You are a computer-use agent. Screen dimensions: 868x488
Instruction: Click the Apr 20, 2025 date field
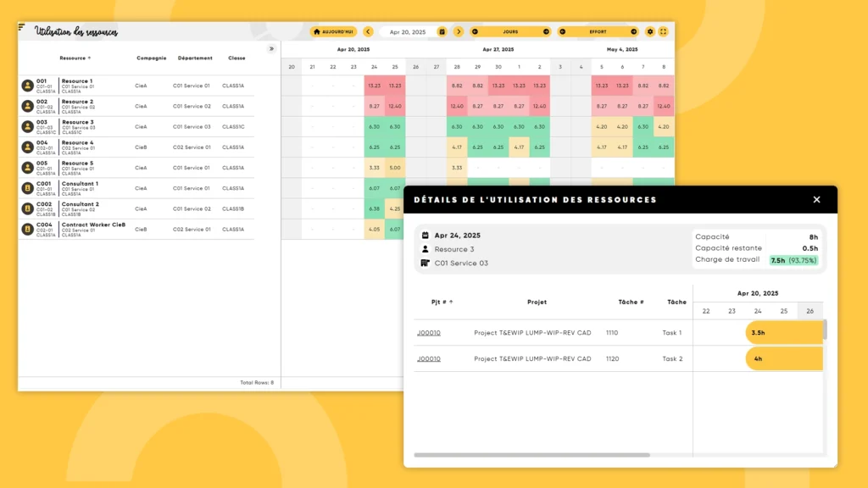pos(408,31)
